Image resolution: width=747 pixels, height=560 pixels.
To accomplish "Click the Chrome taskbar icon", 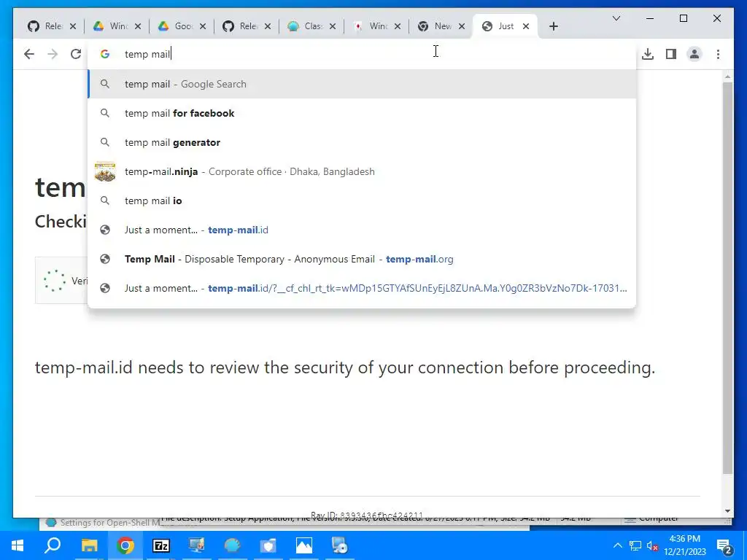I will coord(125,545).
